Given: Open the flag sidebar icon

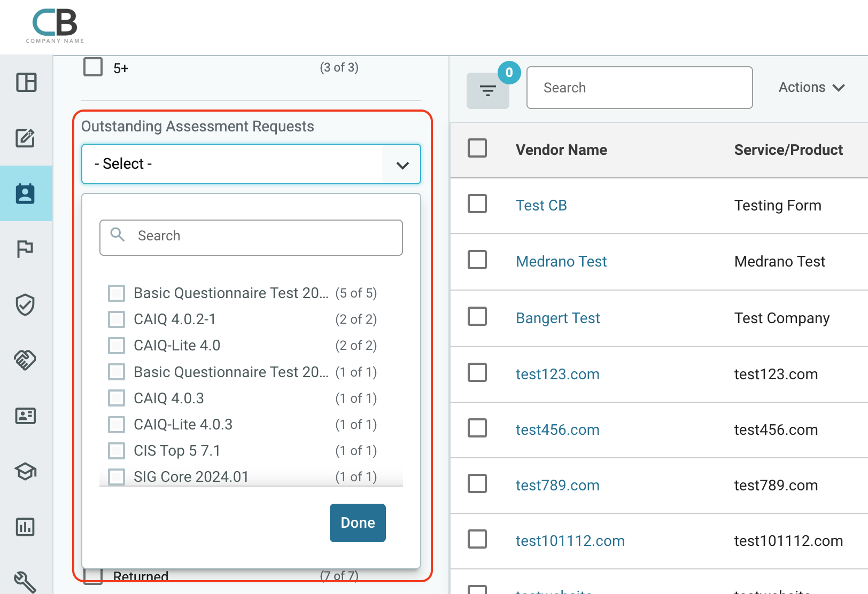Looking at the screenshot, I should (25, 249).
